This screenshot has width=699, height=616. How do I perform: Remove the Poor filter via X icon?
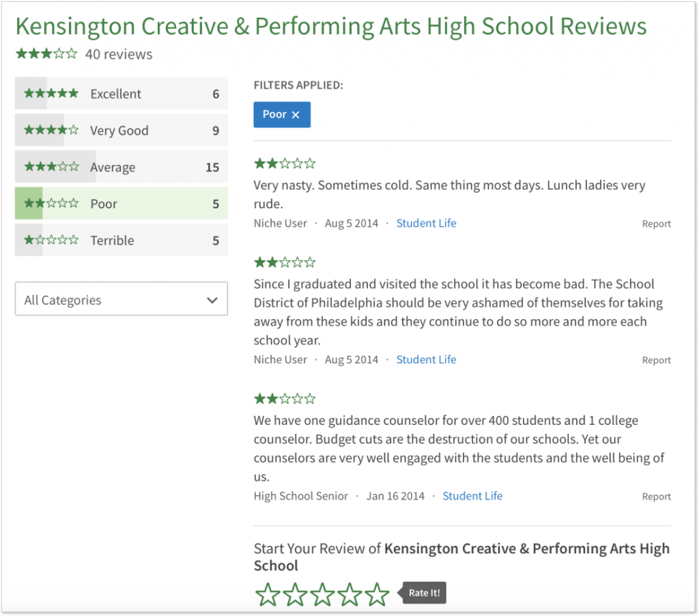[296, 115]
